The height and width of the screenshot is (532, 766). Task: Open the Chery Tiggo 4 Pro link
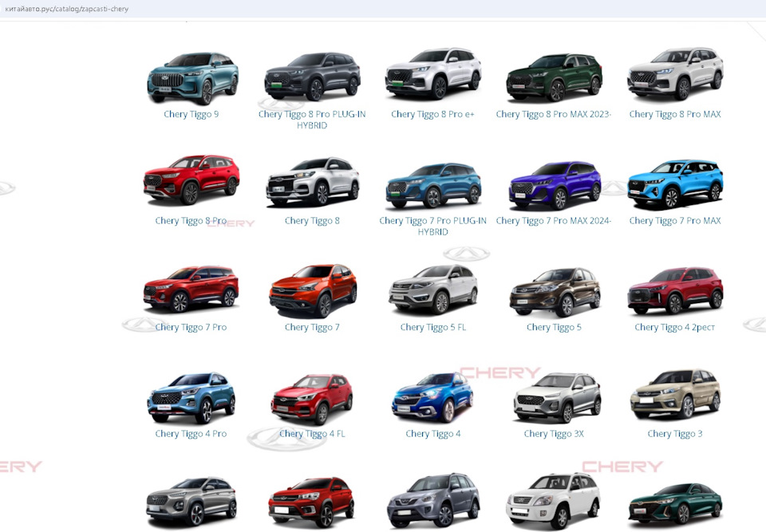[191, 434]
